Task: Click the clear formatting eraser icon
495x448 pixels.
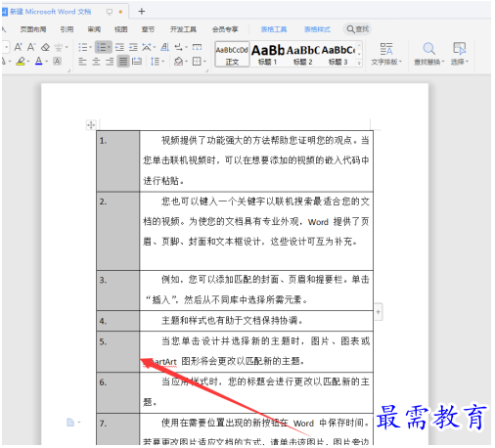Action: tap(45, 47)
